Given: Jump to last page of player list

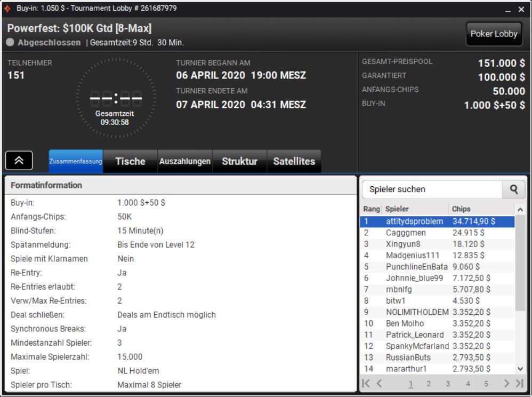Looking at the screenshot, I should (519, 383).
